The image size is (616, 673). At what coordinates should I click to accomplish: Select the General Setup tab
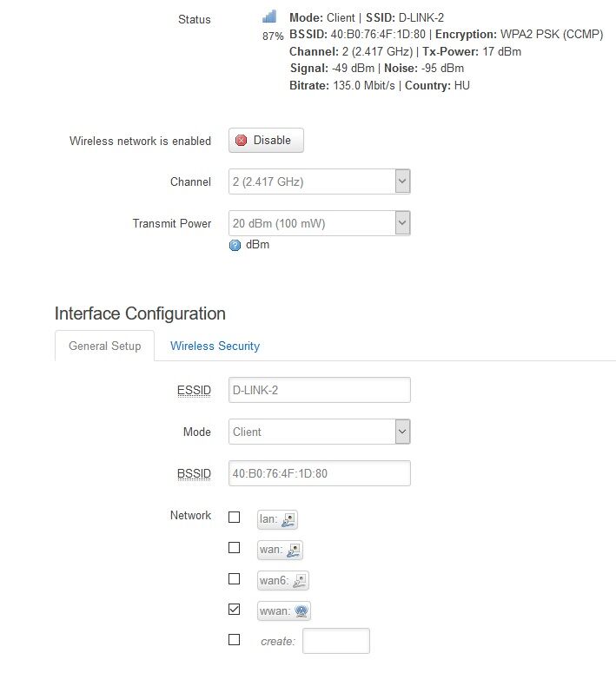104,346
